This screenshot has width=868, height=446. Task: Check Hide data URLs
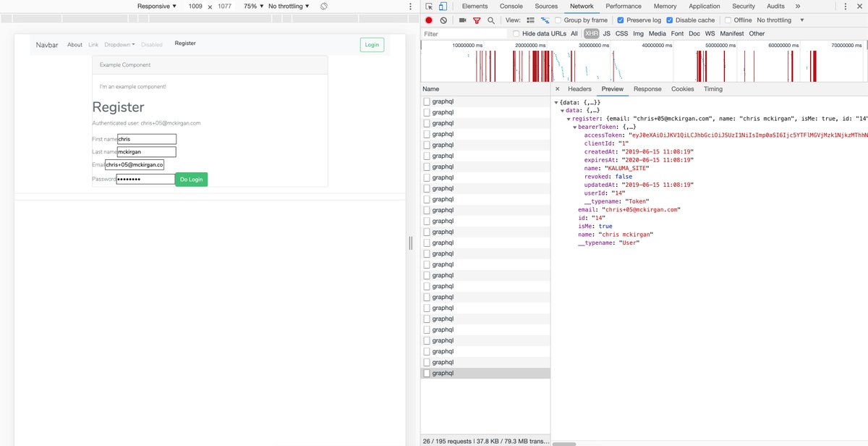pyautogui.click(x=516, y=33)
